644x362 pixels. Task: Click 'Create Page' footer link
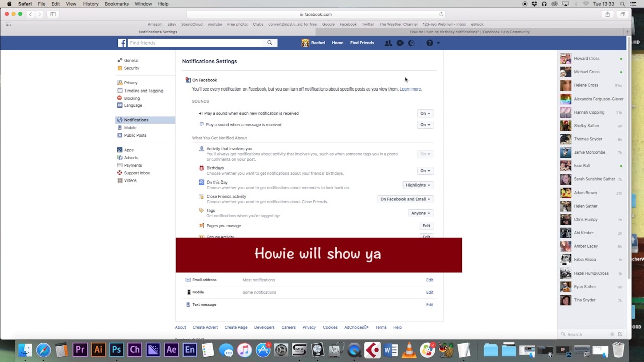[x=236, y=327]
